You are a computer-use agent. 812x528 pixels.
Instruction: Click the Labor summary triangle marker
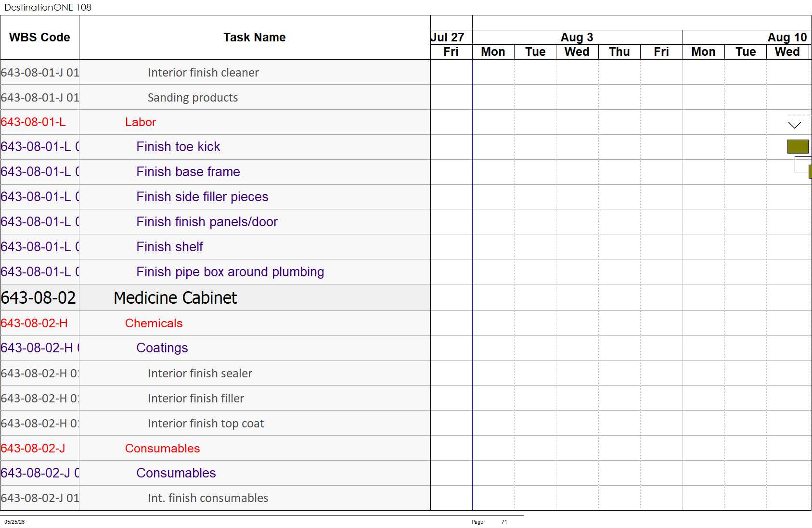pos(794,125)
